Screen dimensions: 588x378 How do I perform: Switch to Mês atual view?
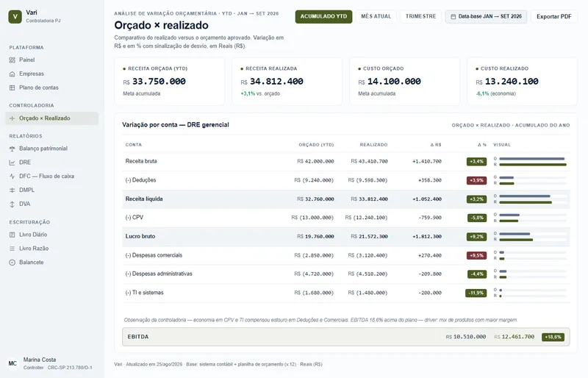click(376, 16)
